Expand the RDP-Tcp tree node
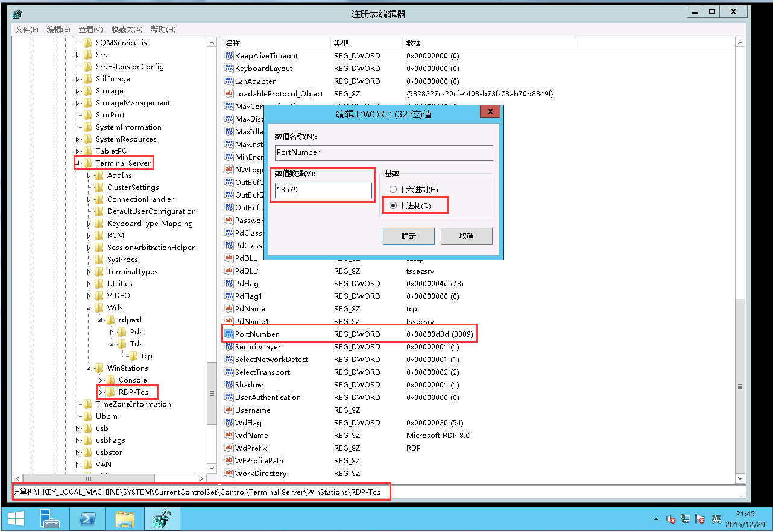Viewport: 773px width, 532px height. (x=101, y=392)
